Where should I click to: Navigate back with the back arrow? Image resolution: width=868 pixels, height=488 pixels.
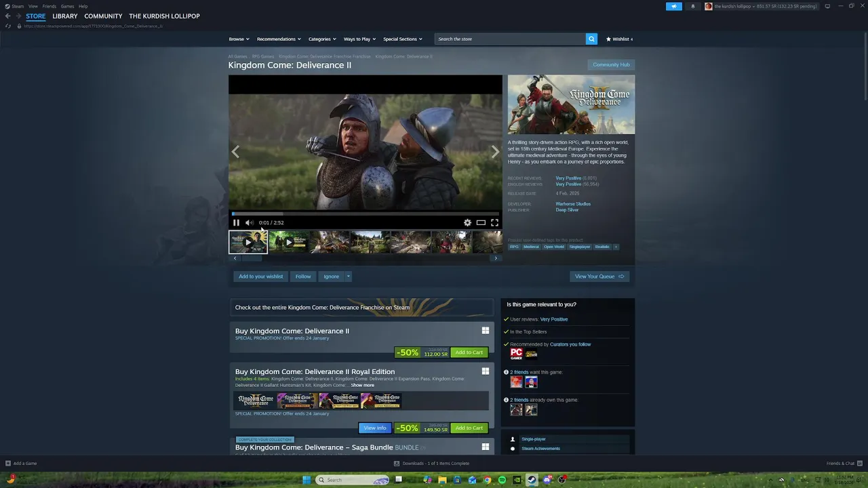[8, 16]
